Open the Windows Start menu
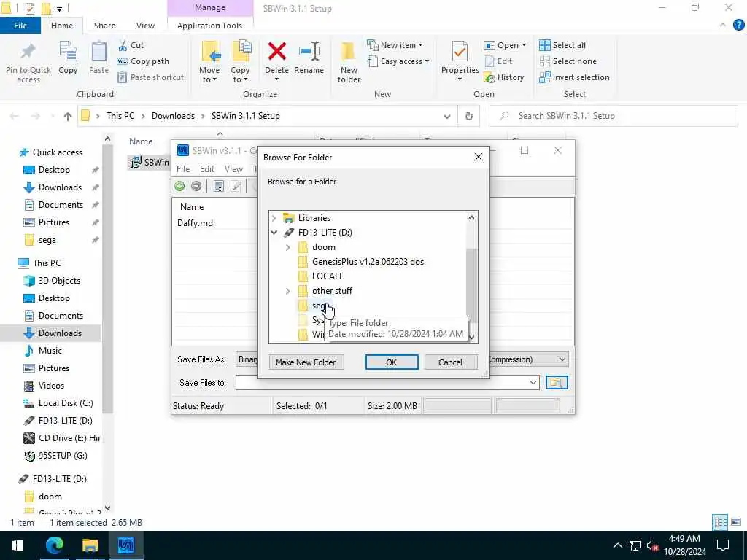 [x=18, y=545]
